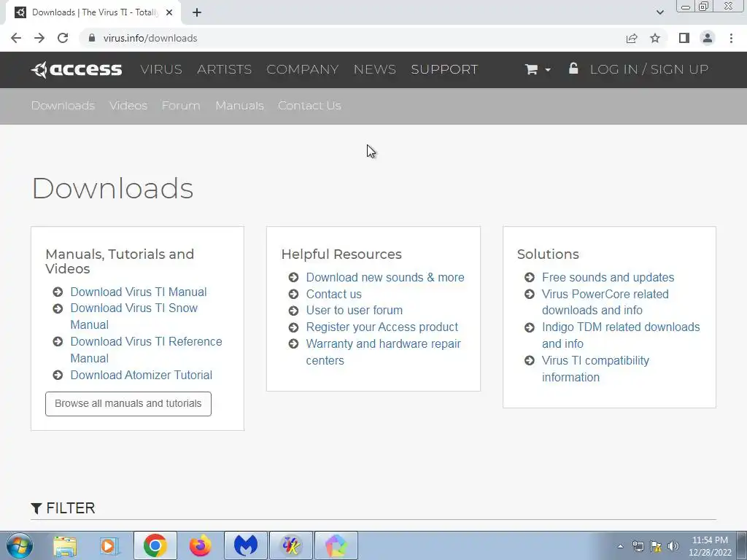The height and width of the screenshot is (560, 747).
Task: Open Download Atomizer Tutorial link
Action: click(142, 376)
